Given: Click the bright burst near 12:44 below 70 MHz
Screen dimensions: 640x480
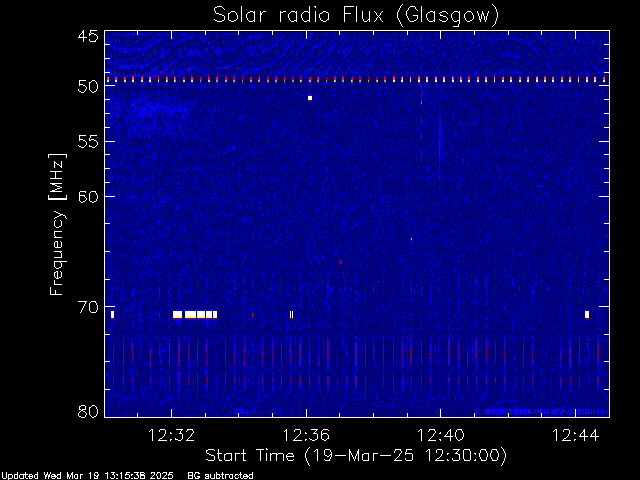Looking at the screenshot, I should 587,315.
